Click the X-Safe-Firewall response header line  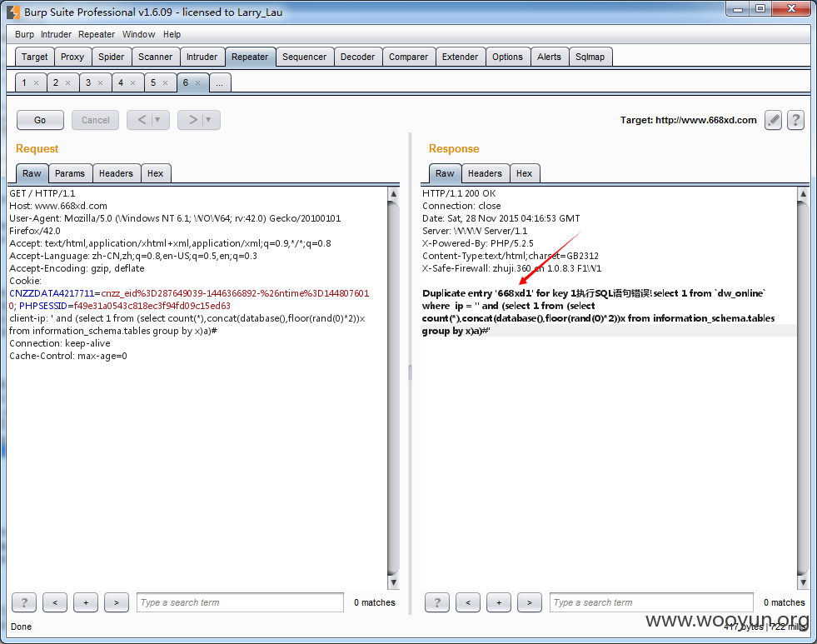511,268
